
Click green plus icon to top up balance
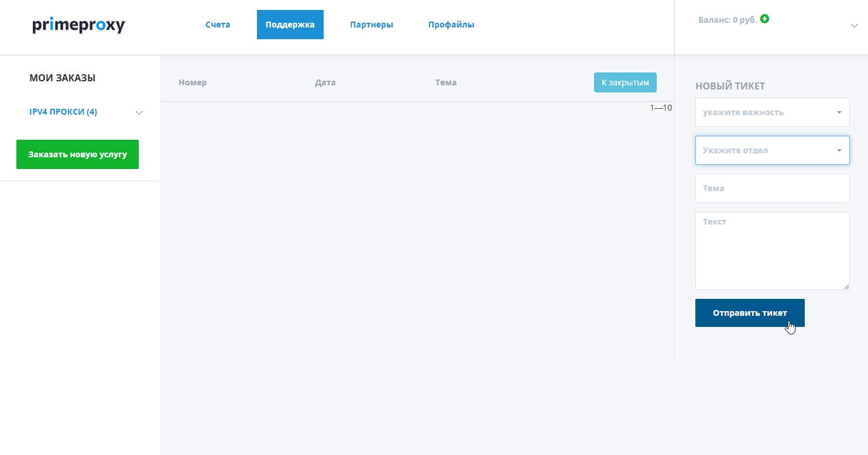764,19
